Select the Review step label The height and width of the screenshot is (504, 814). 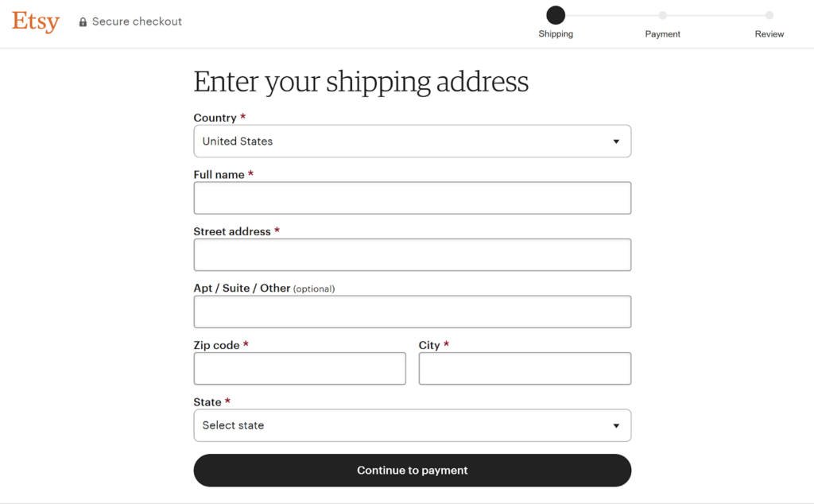point(769,34)
